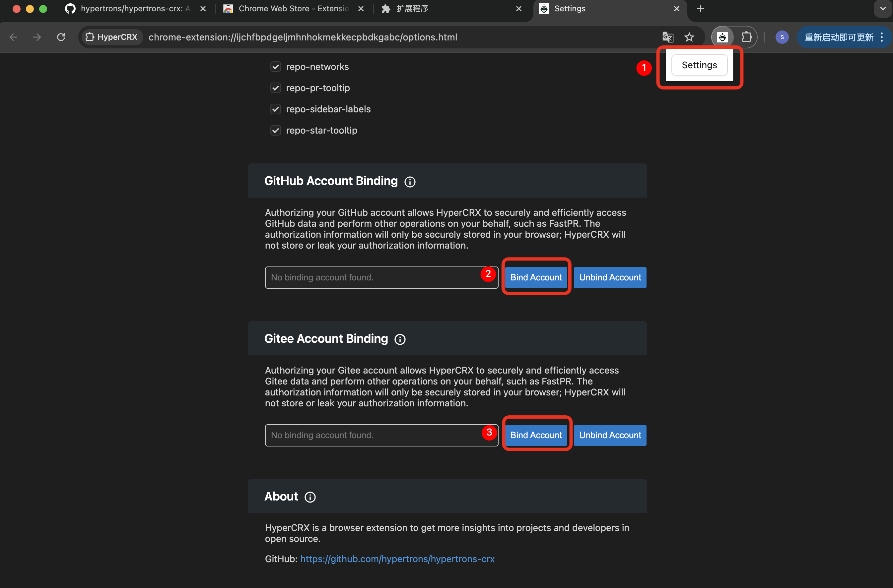Close the Chrome Web Store tab

click(x=361, y=9)
